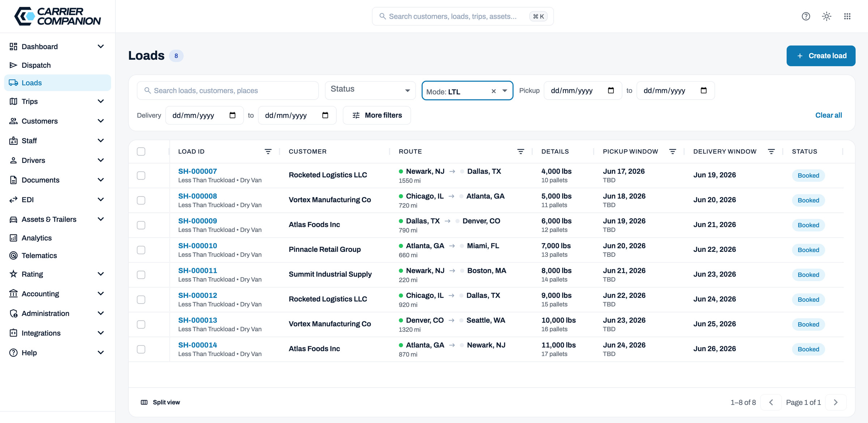Click the Booked status badge for SH-000010

[808, 250]
